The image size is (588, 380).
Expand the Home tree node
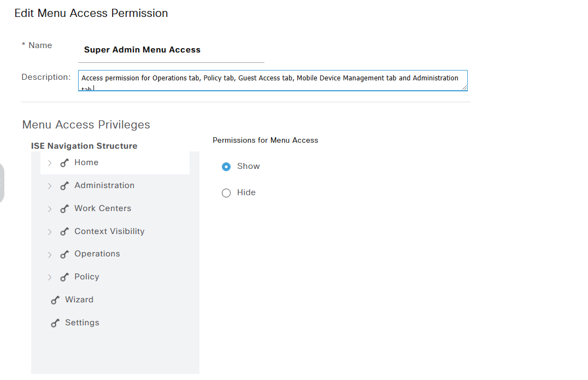(50, 163)
